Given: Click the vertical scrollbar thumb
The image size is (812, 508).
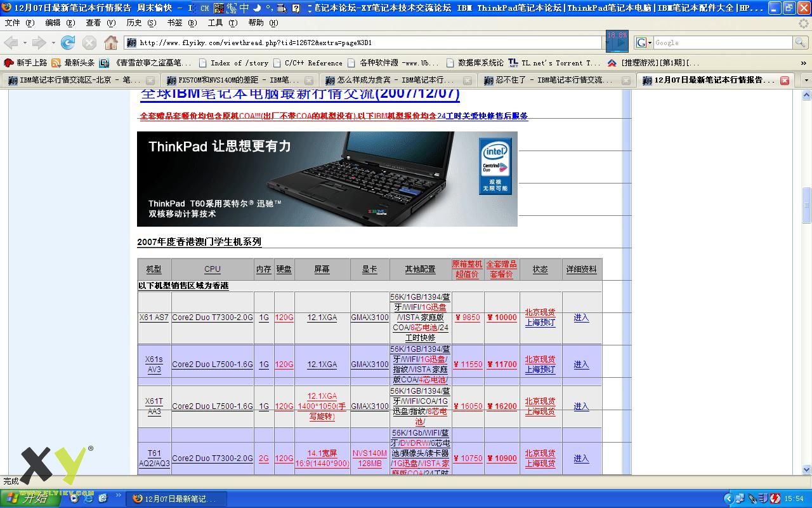Looking at the screenshot, I should (806, 204).
